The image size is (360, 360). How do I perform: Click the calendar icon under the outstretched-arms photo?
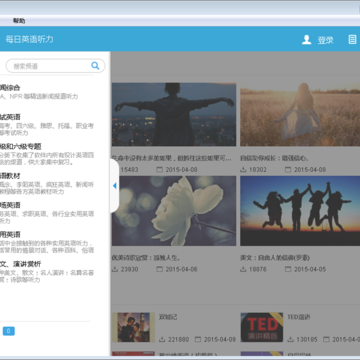pos(160,169)
